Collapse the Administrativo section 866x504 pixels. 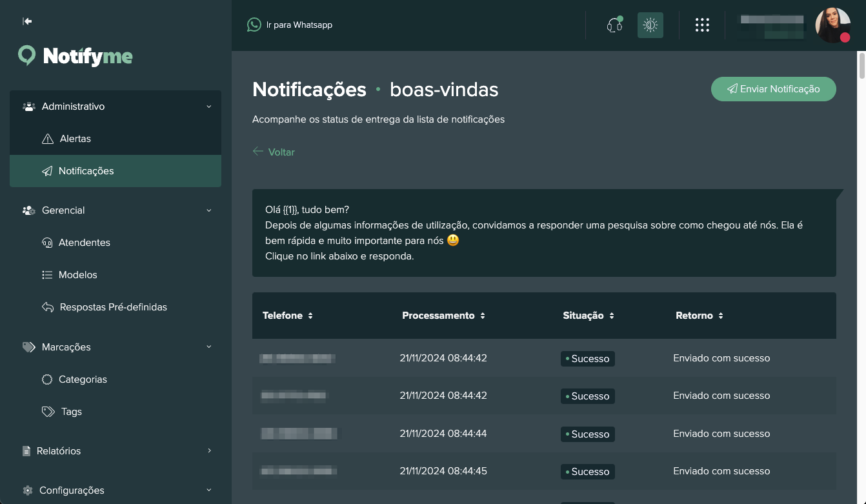tap(208, 106)
